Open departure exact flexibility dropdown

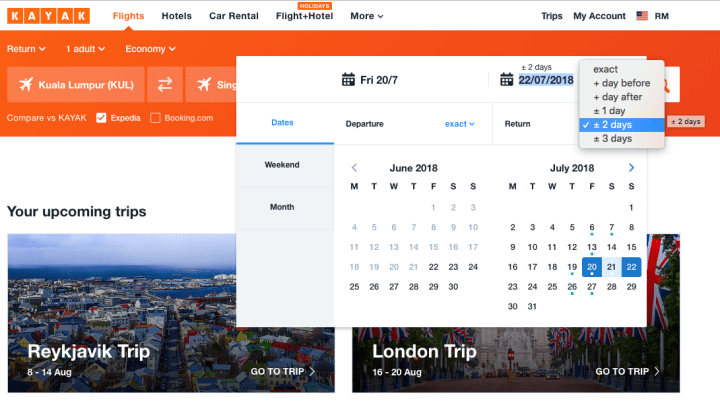point(460,124)
